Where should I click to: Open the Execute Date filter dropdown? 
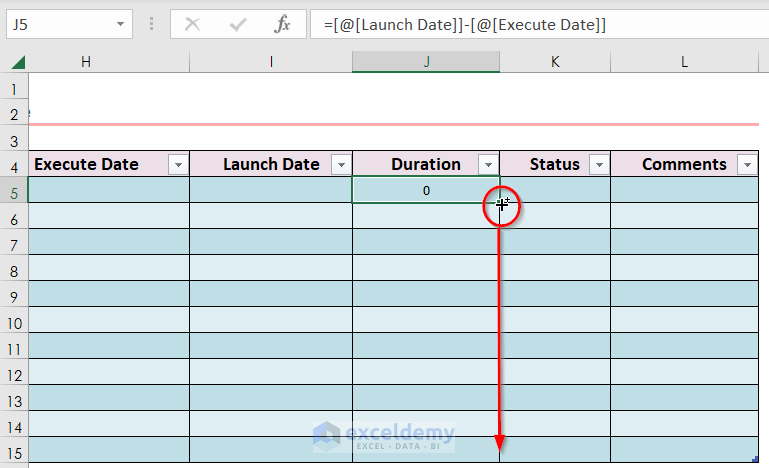[179, 165]
